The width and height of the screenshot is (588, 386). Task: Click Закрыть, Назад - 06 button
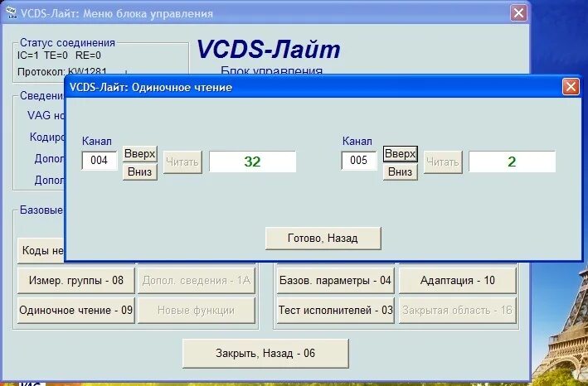tap(265, 354)
